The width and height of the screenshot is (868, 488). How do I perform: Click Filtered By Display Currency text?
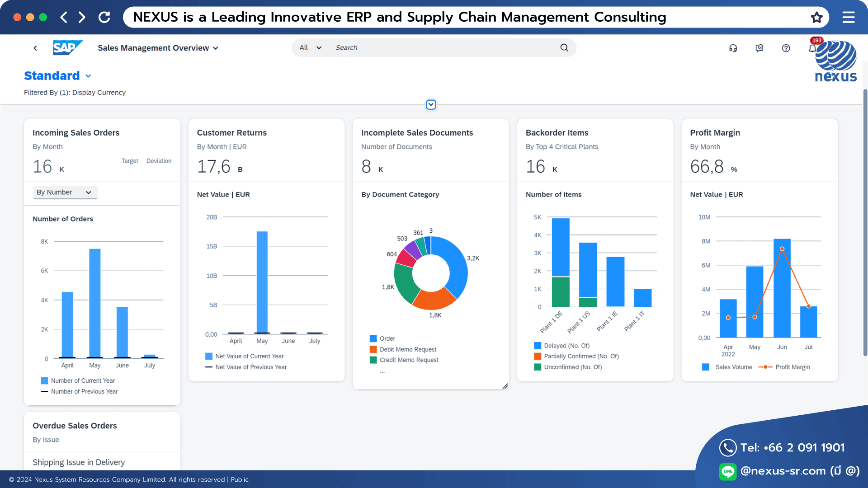[x=75, y=92]
